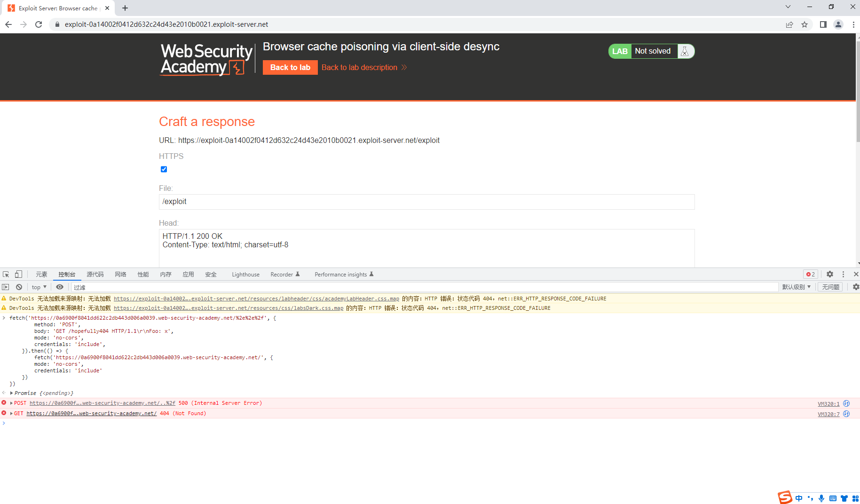Image resolution: width=860 pixels, height=504 pixels.
Task: Open the Recorder tab
Action: (x=285, y=275)
